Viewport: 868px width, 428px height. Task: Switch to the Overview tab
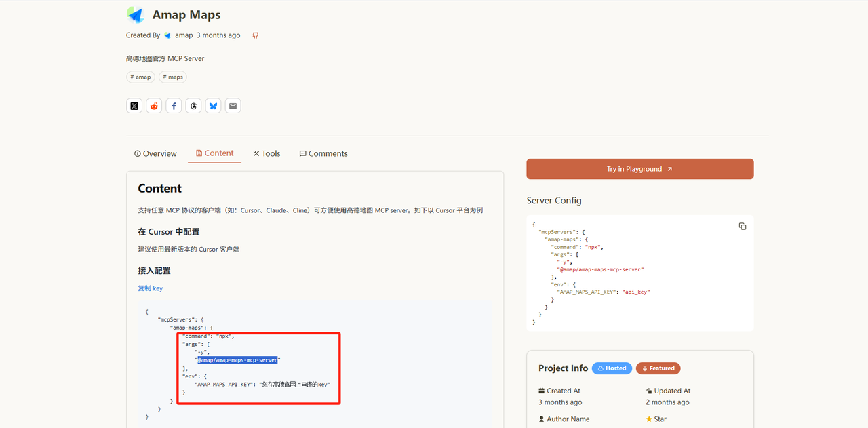point(155,153)
